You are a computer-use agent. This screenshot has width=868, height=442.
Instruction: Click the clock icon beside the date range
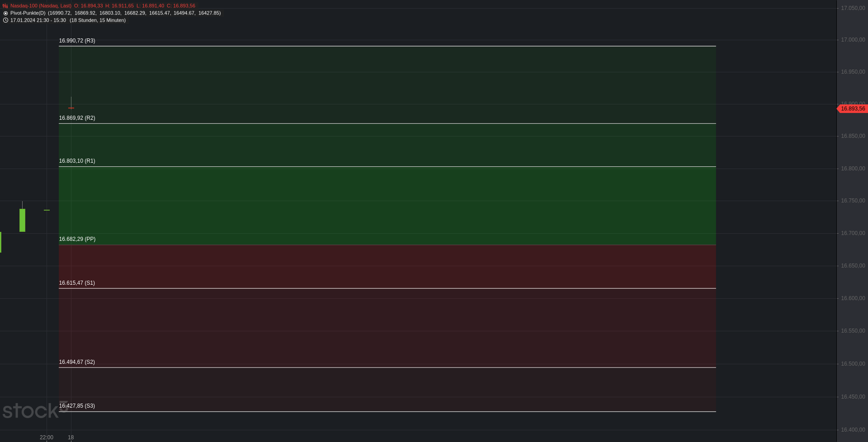coord(5,20)
